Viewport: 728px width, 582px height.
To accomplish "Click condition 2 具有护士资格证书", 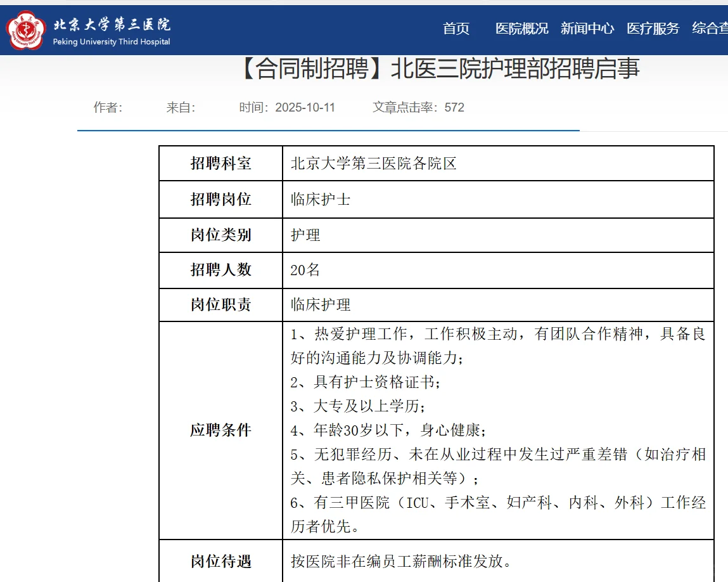I will click(366, 382).
